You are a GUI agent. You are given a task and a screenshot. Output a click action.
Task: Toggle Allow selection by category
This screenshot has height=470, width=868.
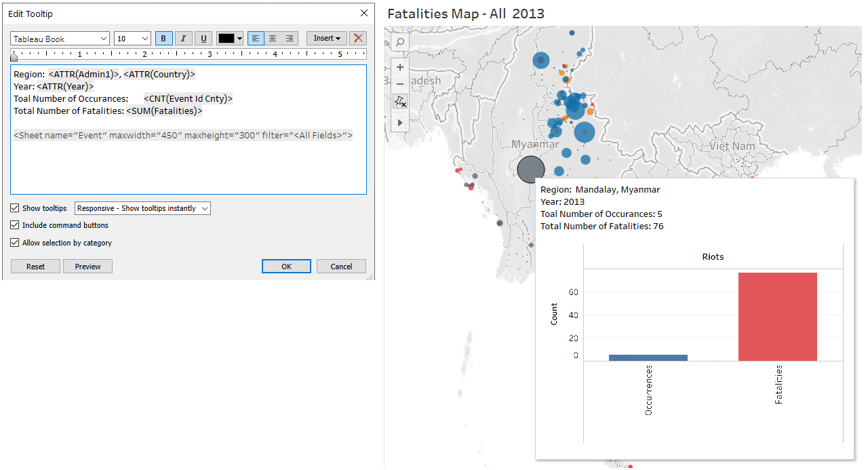click(15, 243)
